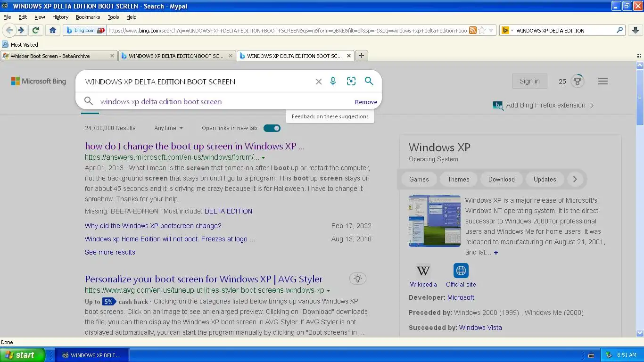Viewport: 644px width, 362px height.
Task: Open Bing visual search camera icon
Action: [351, 81]
